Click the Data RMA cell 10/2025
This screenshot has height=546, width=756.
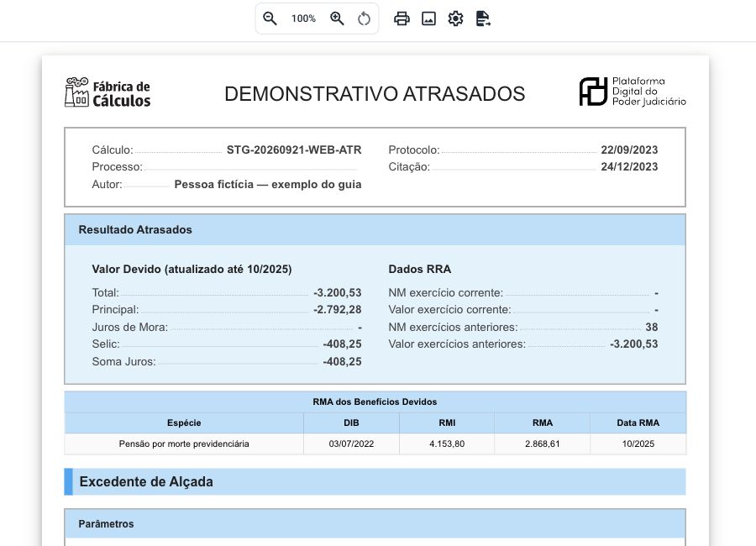[x=638, y=444]
